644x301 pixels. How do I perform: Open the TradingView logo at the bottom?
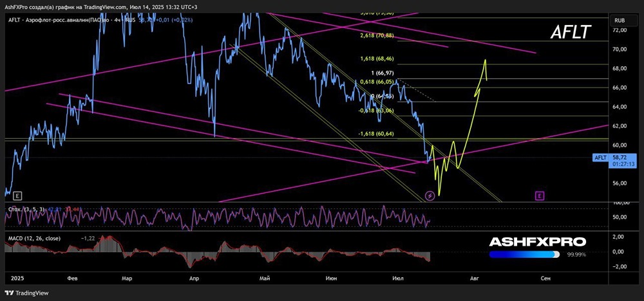(26, 293)
